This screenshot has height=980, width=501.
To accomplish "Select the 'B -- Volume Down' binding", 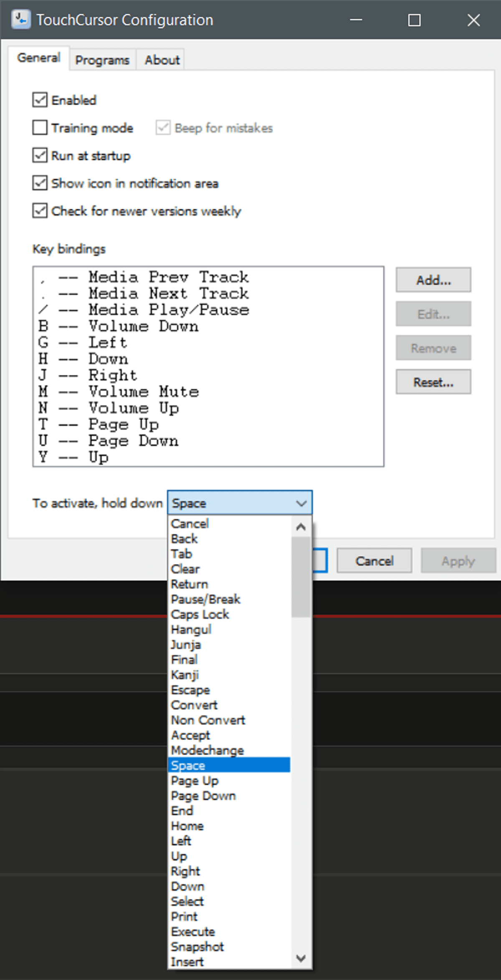I will (208, 326).
